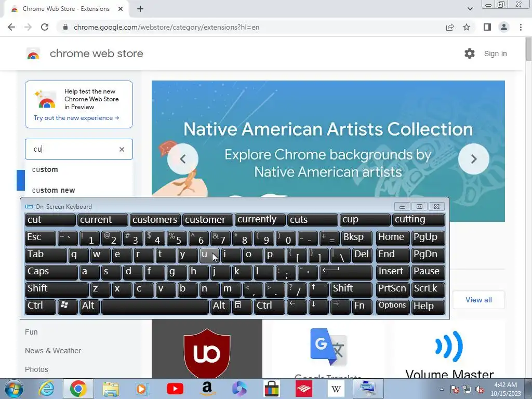Click View all button
The width and height of the screenshot is (532, 399).
(x=478, y=300)
